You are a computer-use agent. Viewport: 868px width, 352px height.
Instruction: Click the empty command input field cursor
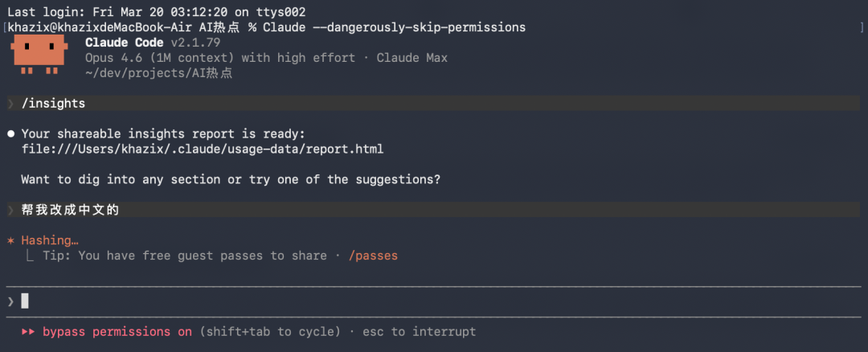pyautogui.click(x=25, y=301)
